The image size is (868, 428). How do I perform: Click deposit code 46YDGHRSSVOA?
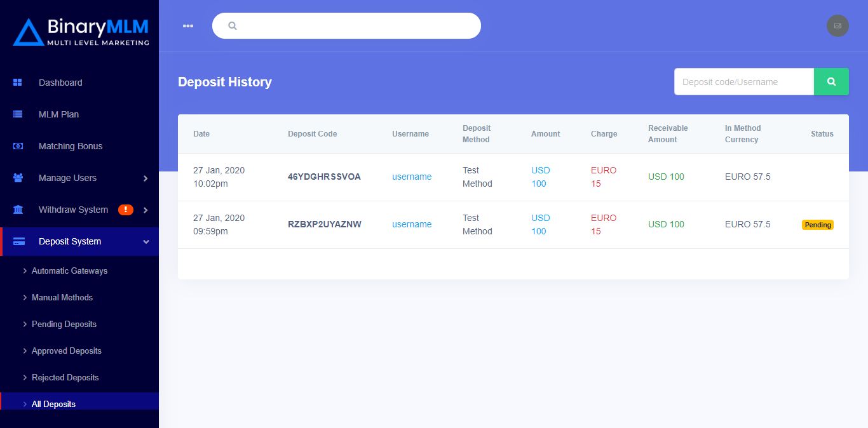tap(324, 177)
